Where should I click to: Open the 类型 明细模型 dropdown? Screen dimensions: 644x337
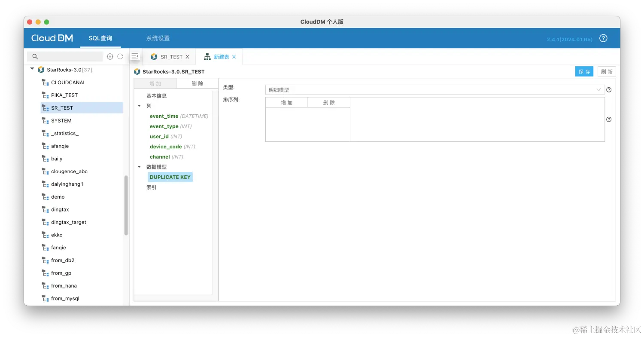click(x=435, y=90)
